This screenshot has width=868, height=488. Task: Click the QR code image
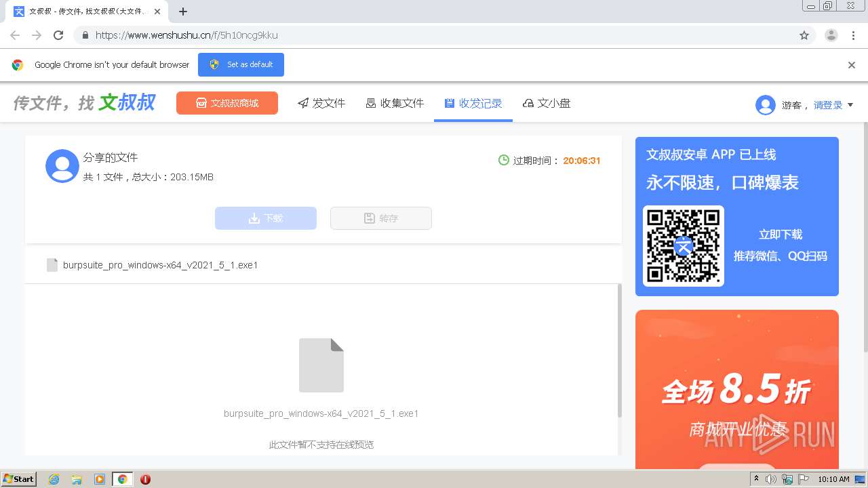click(x=684, y=246)
